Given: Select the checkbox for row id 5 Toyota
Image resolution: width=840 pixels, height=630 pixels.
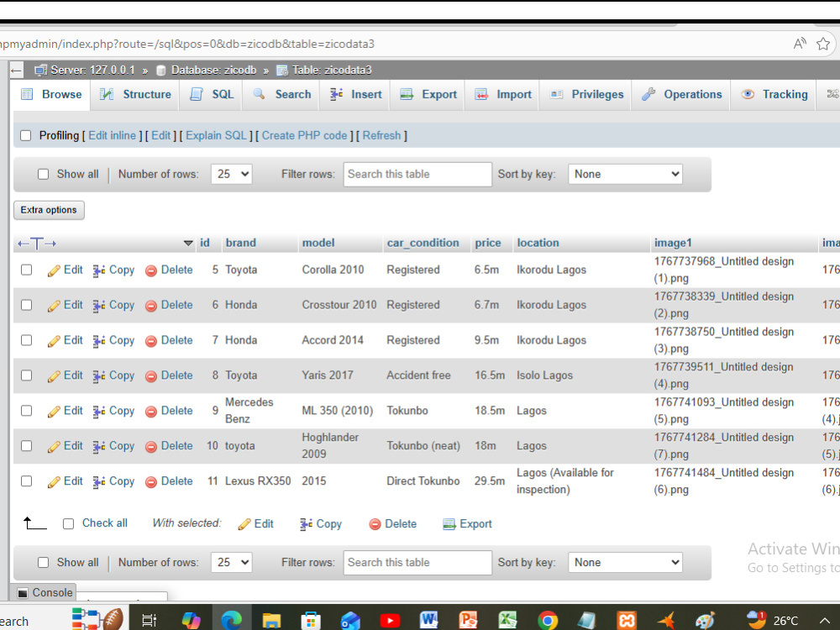Looking at the screenshot, I should coord(26,270).
